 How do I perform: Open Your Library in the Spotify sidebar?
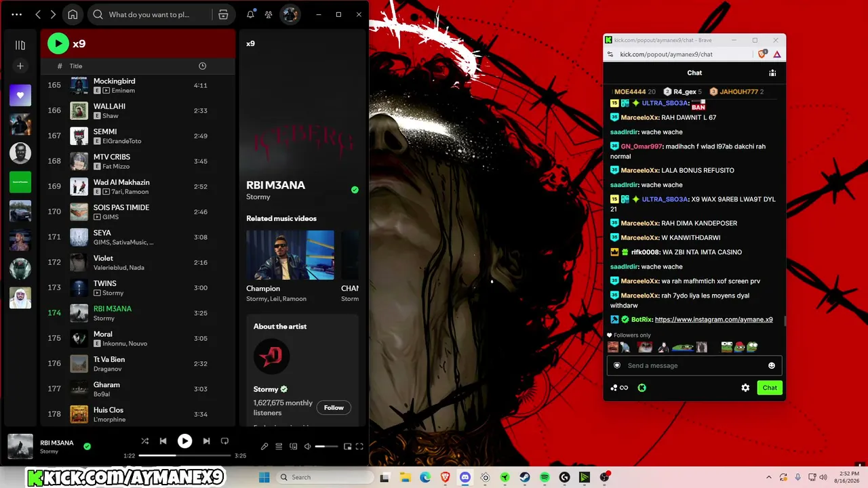click(x=20, y=45)
